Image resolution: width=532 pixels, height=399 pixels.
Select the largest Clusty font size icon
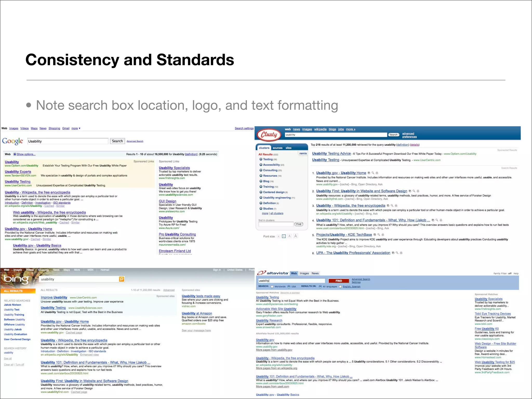296,236
